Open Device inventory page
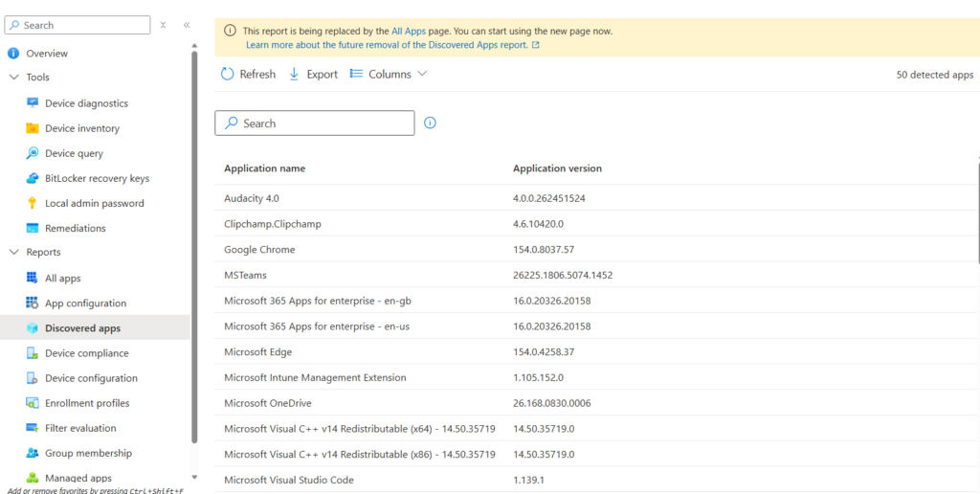Screen dimensions: 980x494 pos(82,128)
